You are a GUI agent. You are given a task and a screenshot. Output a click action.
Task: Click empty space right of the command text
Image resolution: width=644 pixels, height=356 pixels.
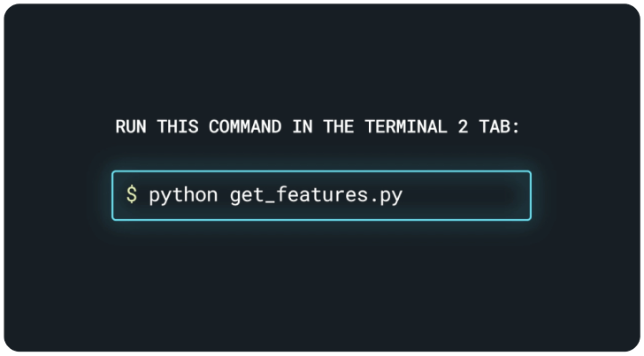469,195
